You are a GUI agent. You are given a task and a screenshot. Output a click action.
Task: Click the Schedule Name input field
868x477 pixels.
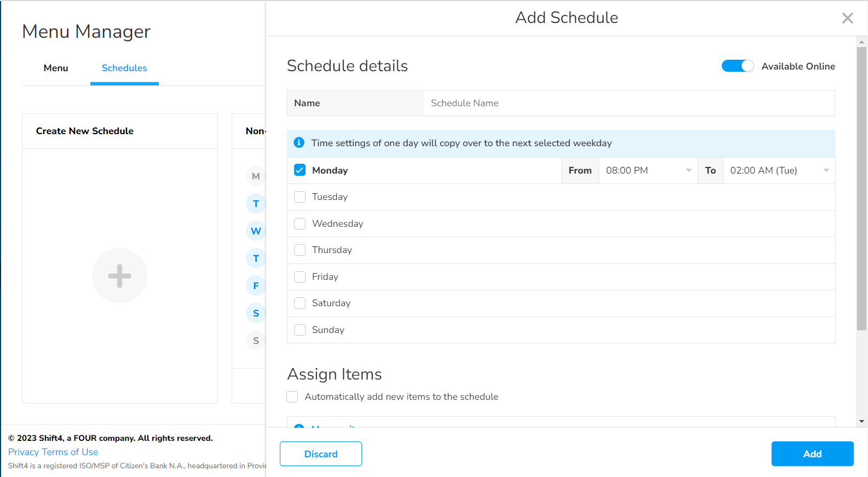[x=629, y=103]
